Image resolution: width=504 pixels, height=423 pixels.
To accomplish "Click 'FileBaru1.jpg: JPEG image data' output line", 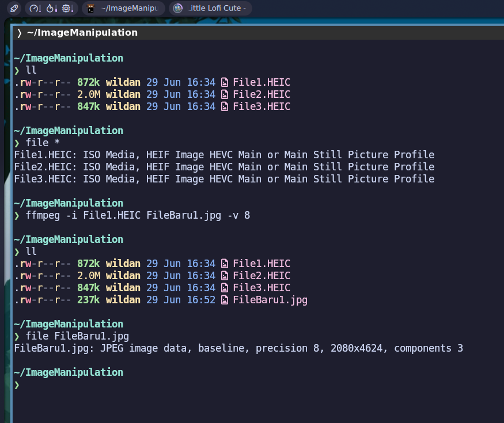I will [x=238, y=349].
